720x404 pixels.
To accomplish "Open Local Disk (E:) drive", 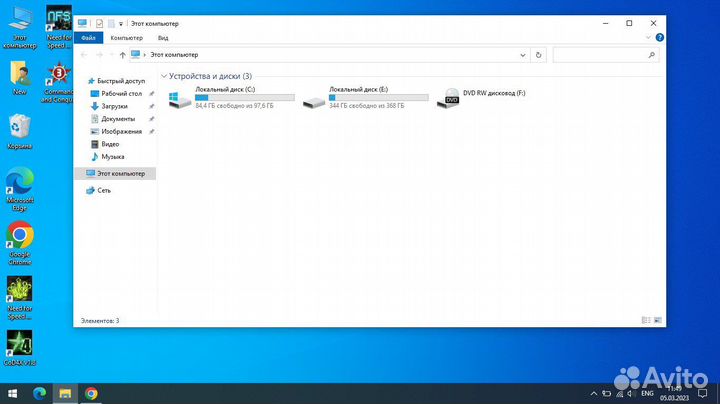I will tap(366, 97).
